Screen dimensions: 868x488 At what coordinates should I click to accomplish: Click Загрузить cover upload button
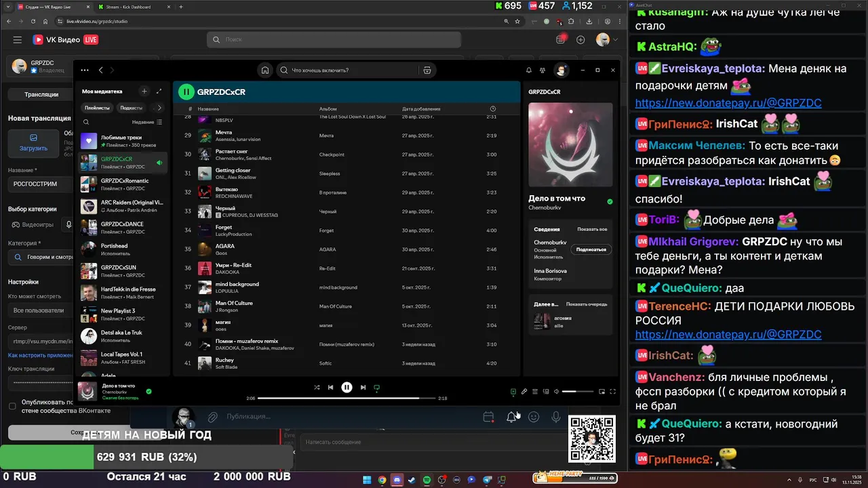[x=33, y=142]
